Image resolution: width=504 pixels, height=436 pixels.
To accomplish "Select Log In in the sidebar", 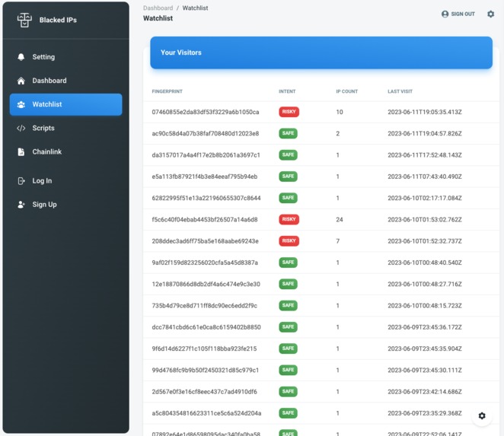I will (x=66, y=181).
